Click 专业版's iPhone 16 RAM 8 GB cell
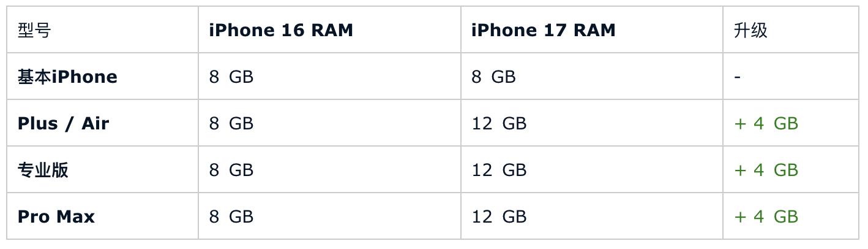The image size is (868, 249). pos(231,170)
